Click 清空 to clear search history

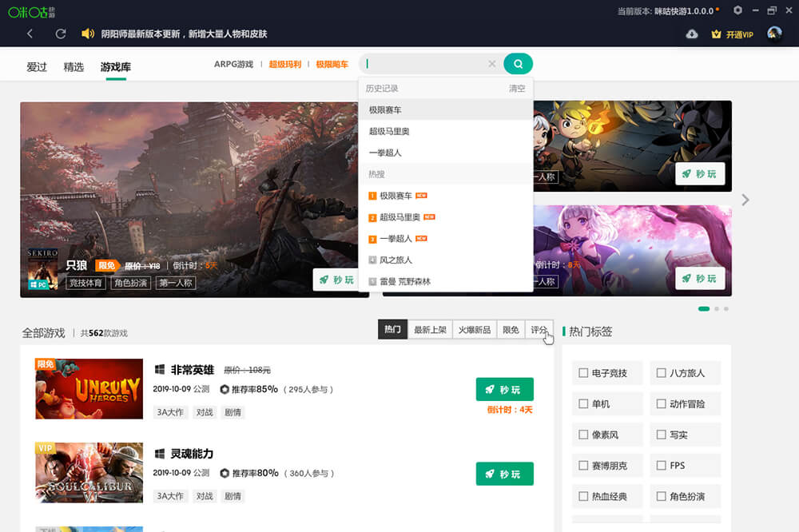tap(518, 89)
